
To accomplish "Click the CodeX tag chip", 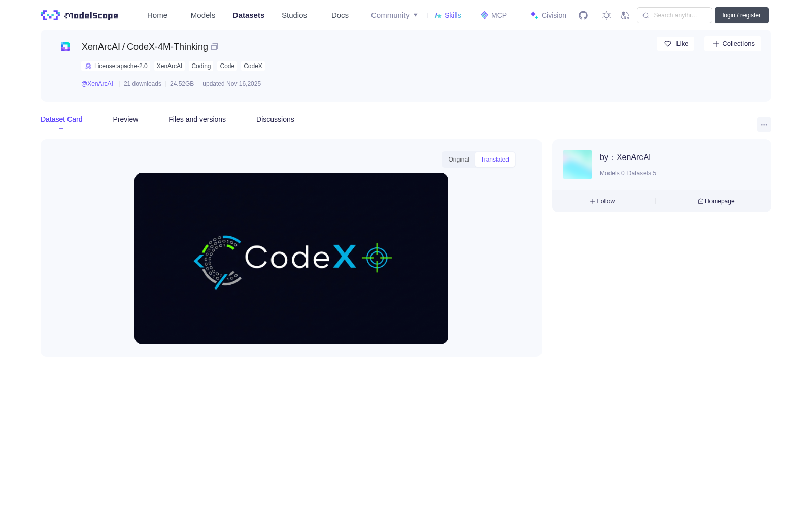I will (x=253, y=66).
